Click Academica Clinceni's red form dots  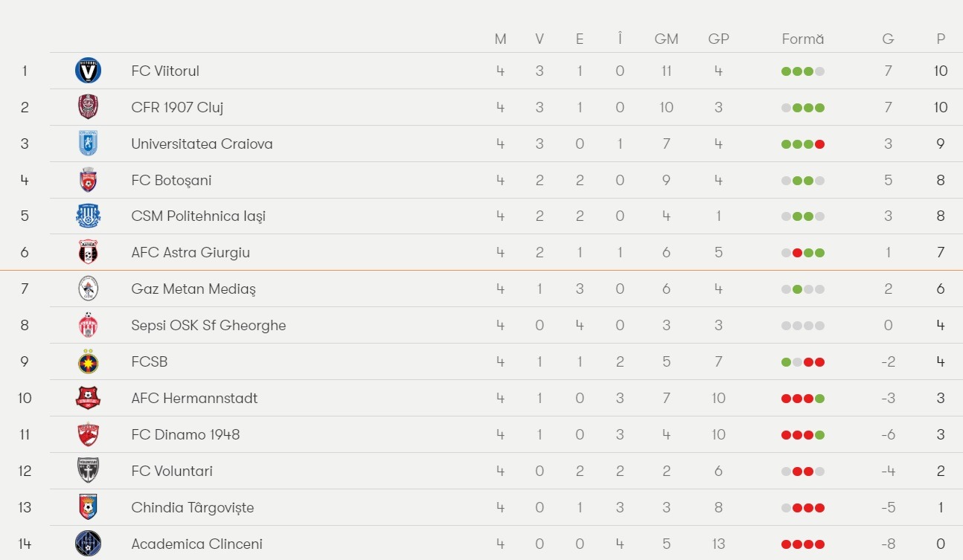(803, 544)
